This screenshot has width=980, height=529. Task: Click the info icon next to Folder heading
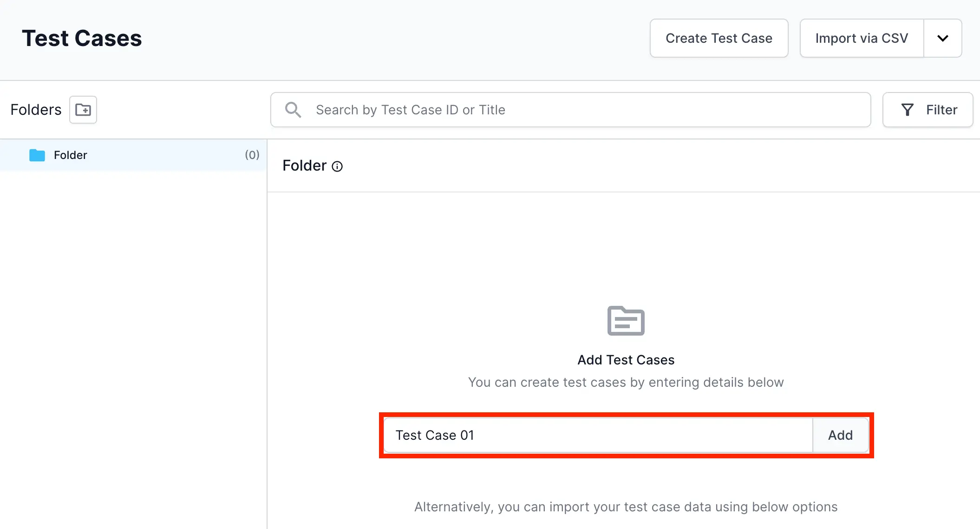[337, 166]
